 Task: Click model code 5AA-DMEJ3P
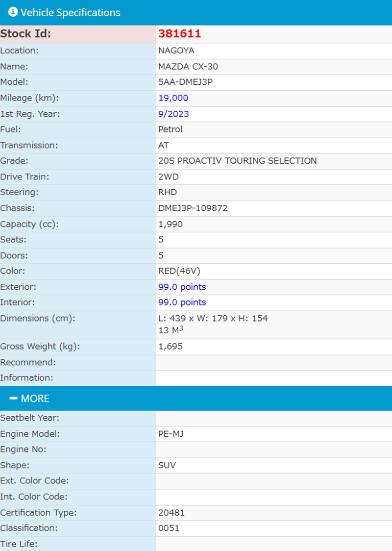pos(185,82)
